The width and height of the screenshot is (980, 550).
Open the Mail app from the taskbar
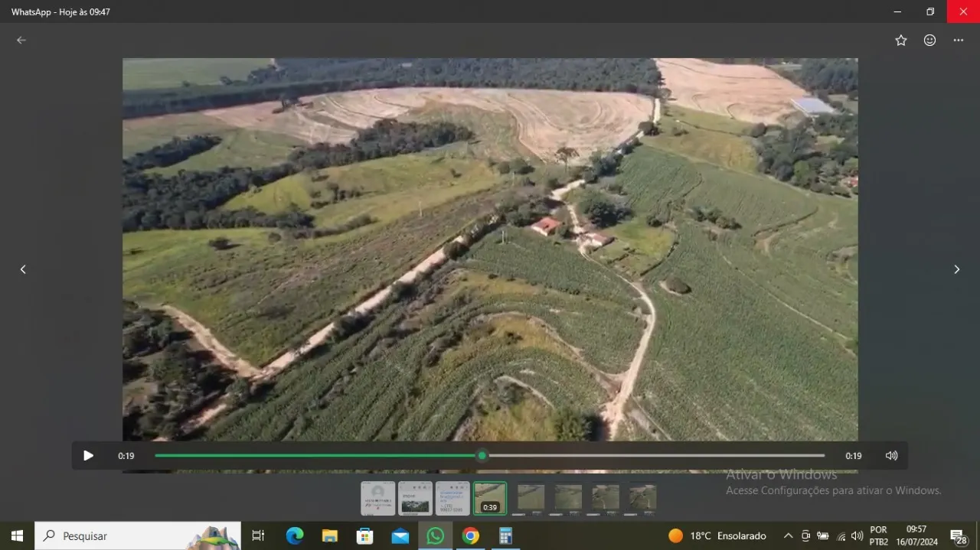[x=400, y=535]
